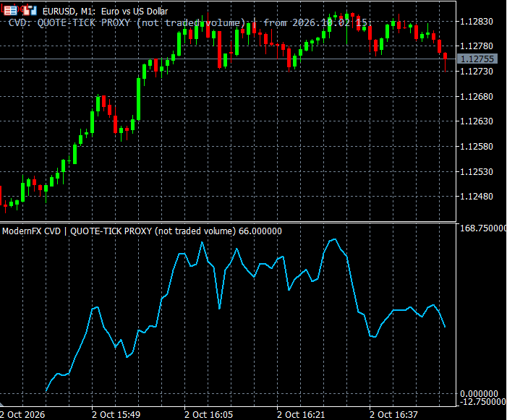The image size is (507, 420).
Task: Click the 1.12580 price scale value
Action: click(477, 146)
